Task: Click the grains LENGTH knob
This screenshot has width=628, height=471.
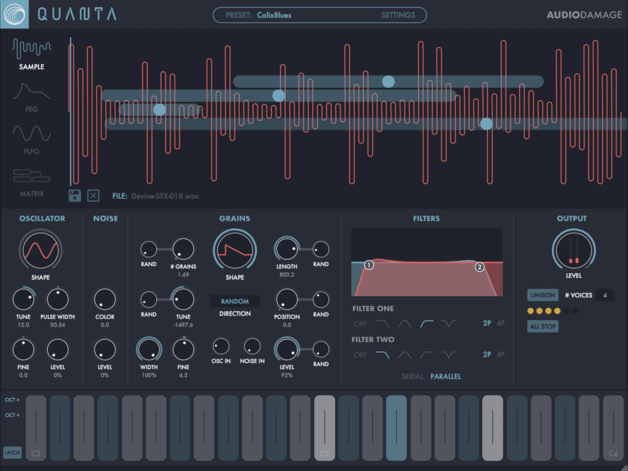Action: click(x=287, y=249)
